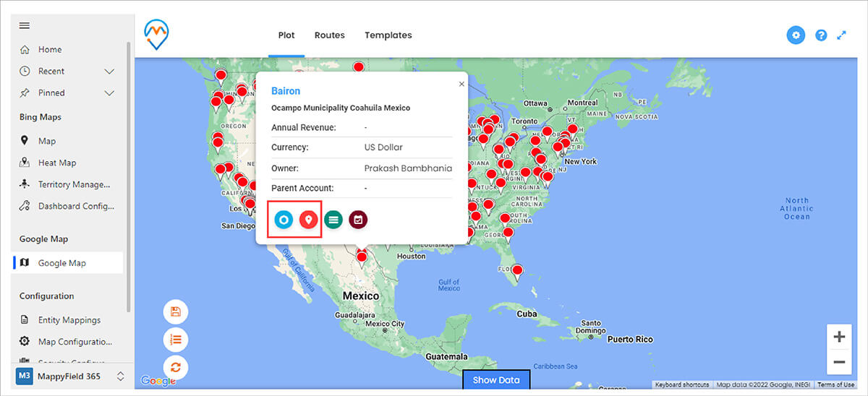Expand the Recent section chevron

pyautogui.click(x=109, y=72)
